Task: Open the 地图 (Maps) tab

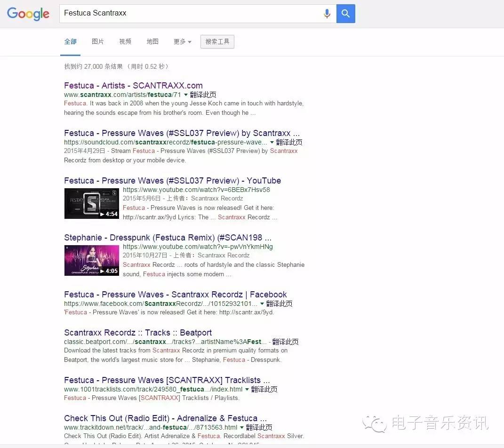Action: (x=152, y=41)
